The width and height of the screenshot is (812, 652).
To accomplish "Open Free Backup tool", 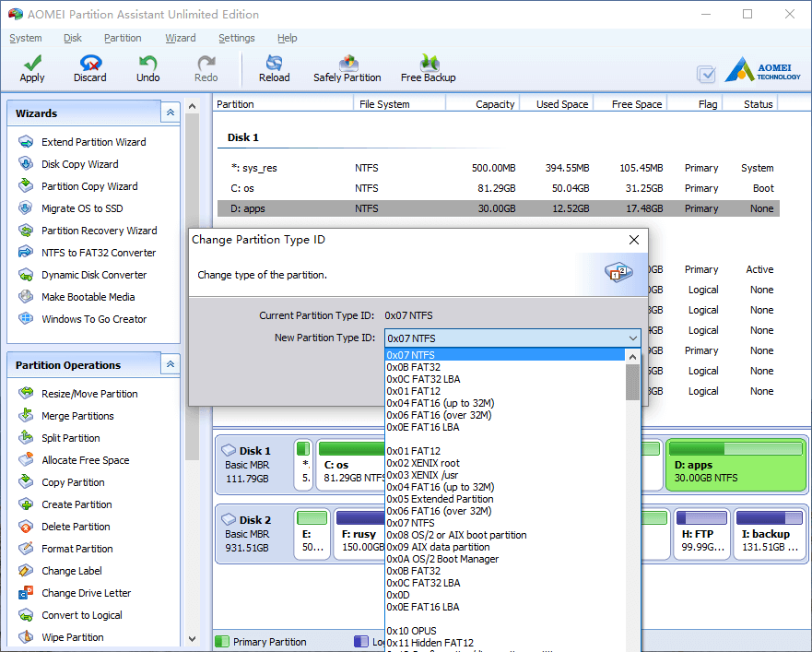I will point(429,69).
